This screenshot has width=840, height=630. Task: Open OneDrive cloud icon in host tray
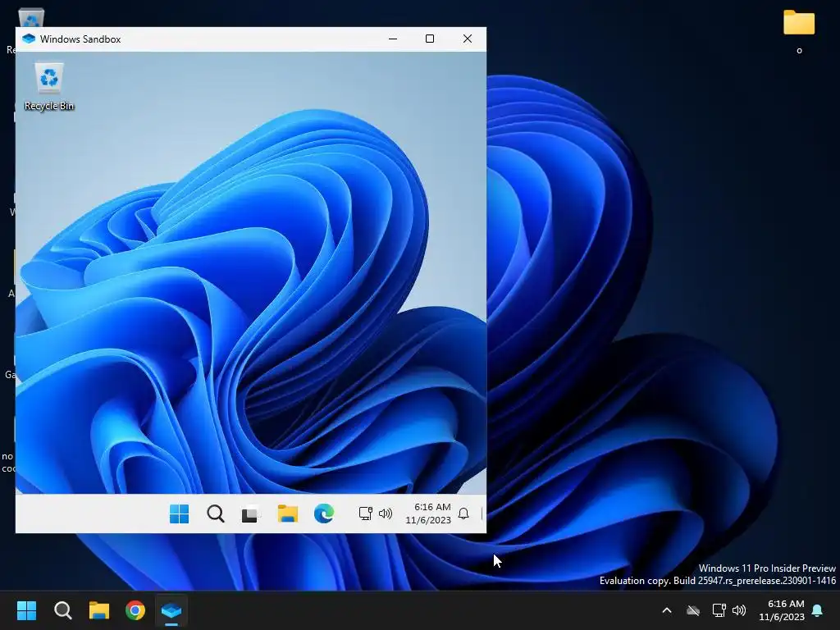coord(693,610)
